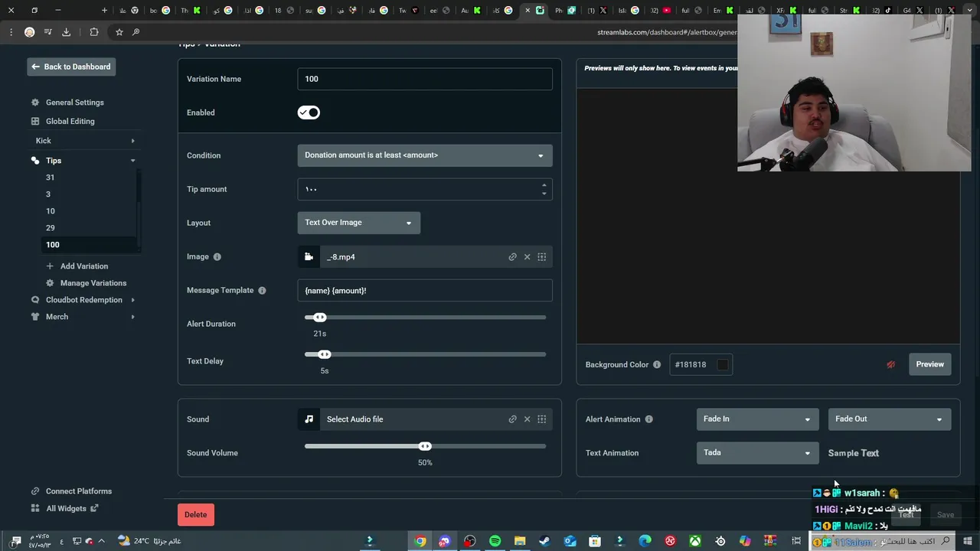
Task: Open Spotify from the taskbar
Action: point(495,541)
